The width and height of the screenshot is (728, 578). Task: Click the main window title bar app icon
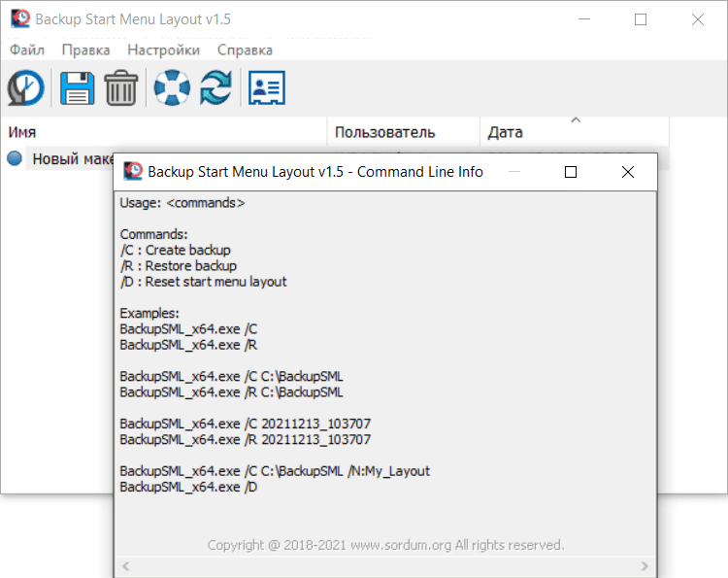click(x=20, y=18)
